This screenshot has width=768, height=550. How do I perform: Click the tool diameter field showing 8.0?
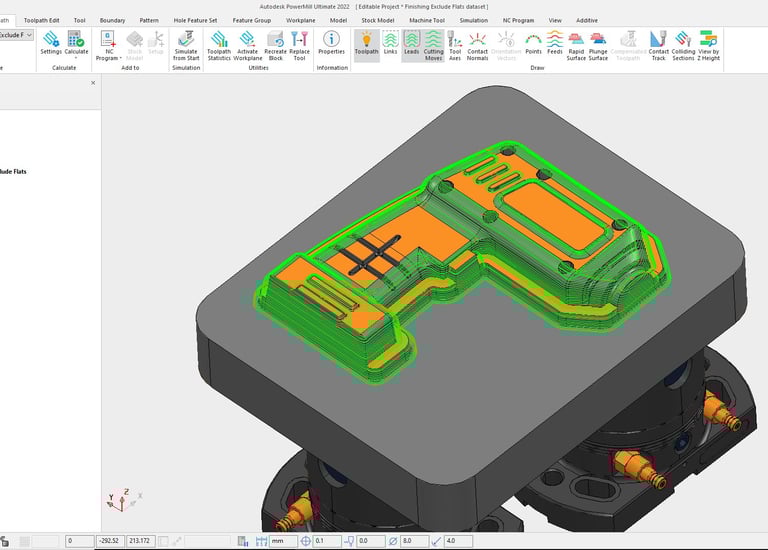(414, 541)
